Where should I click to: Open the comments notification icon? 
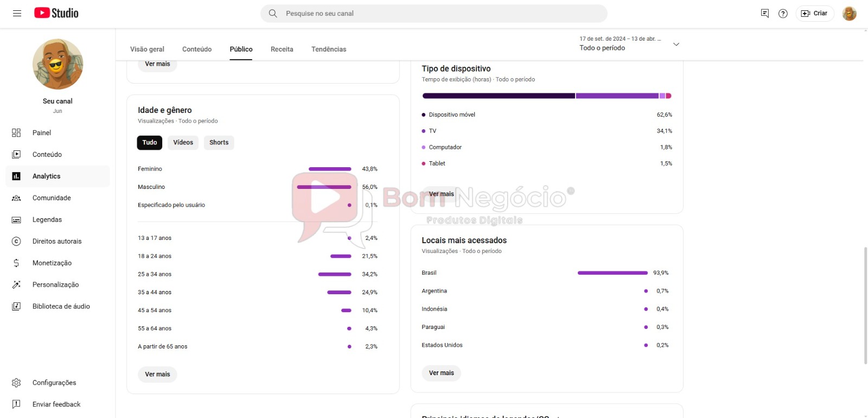tap(764, 13)
